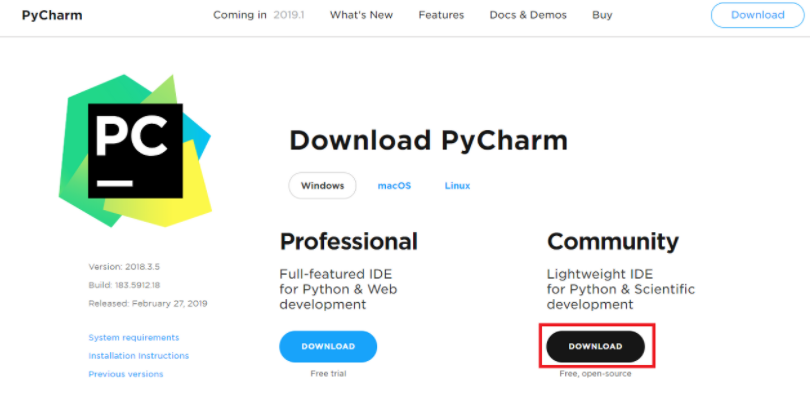Switch to the Linux platform tab
Screen dimensions: 810x400
pos(457,186)
